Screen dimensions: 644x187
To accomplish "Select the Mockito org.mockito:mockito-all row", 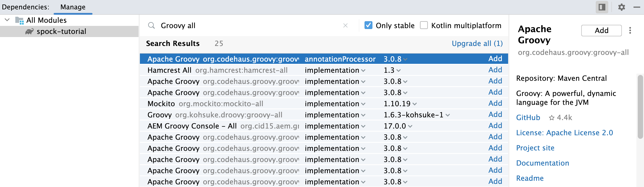I will [x=324, y=104].
